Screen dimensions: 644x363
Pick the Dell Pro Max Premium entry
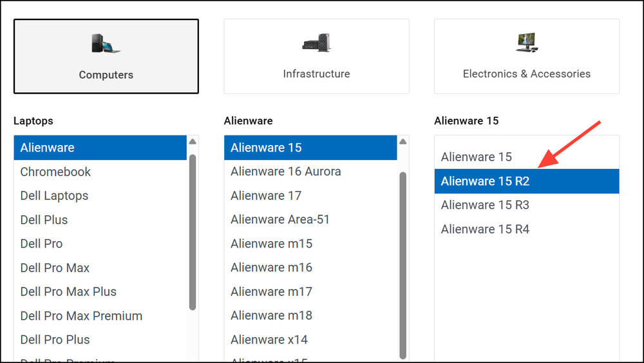pyautogui.click(x=100, y=316)
